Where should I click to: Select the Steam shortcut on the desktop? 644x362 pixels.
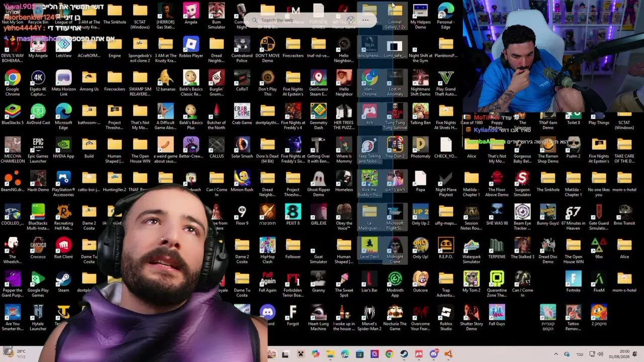coord(63,283)
